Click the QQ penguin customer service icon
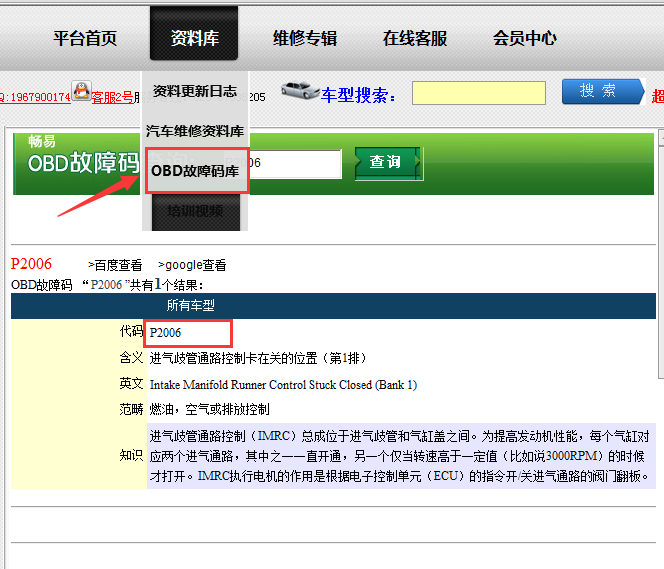The image size is (664, 569). (81, 91)
